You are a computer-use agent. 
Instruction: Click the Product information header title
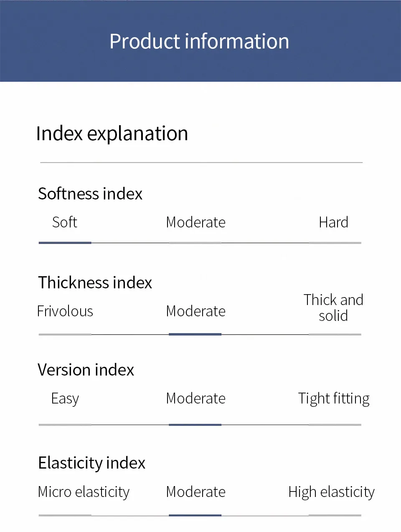(x=199, y=41)
